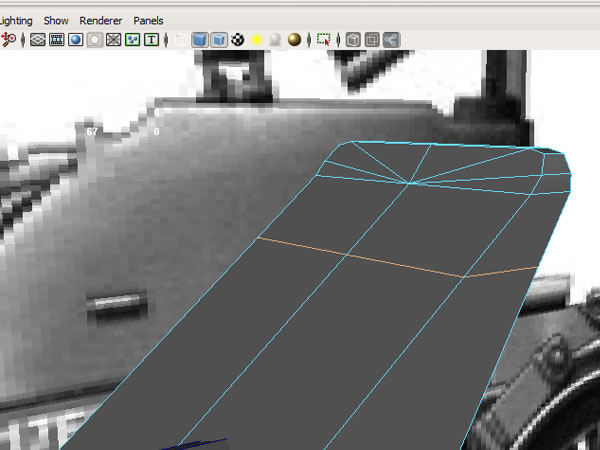
Task: Toggle the safe title T icon
Action: tap(152, 40)
